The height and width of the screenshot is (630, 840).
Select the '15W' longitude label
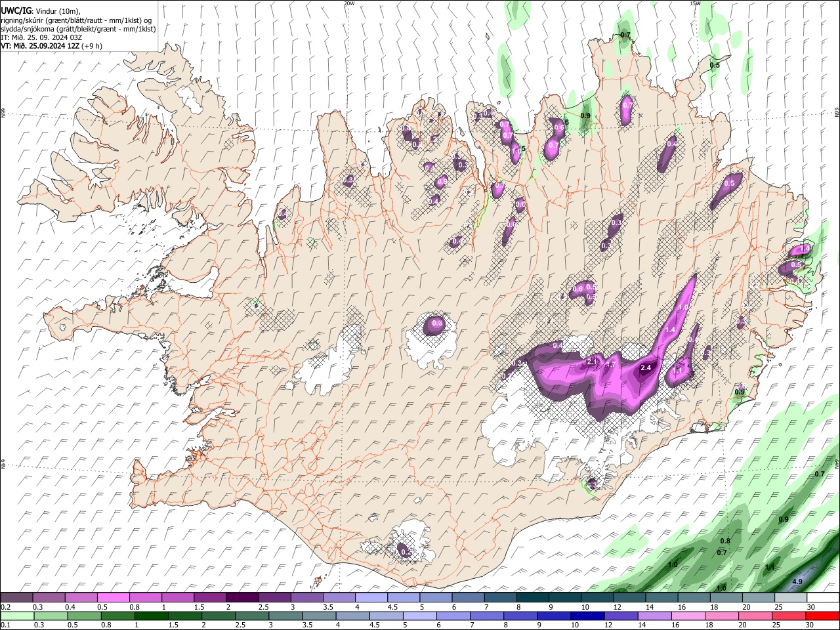(x=695, y=3)
